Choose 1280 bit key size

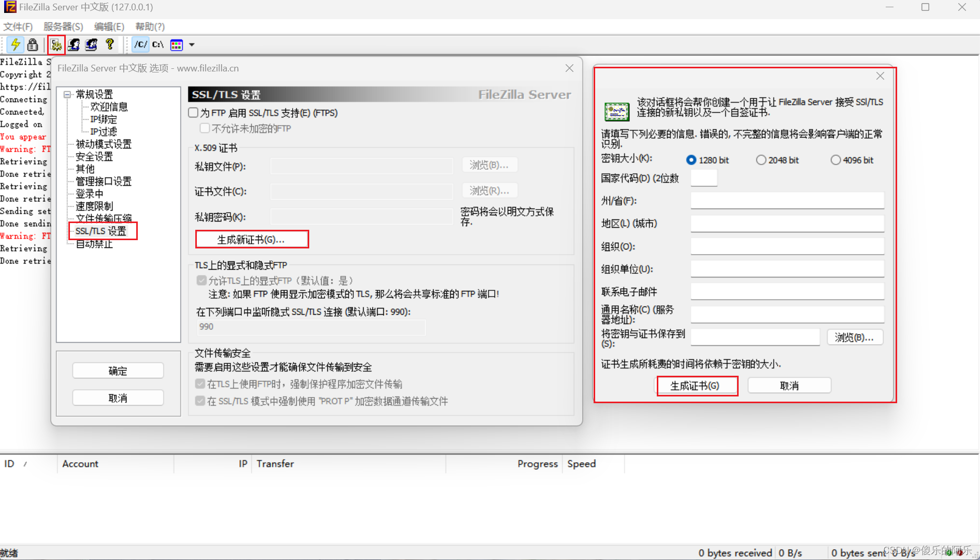tap(691, 160)
